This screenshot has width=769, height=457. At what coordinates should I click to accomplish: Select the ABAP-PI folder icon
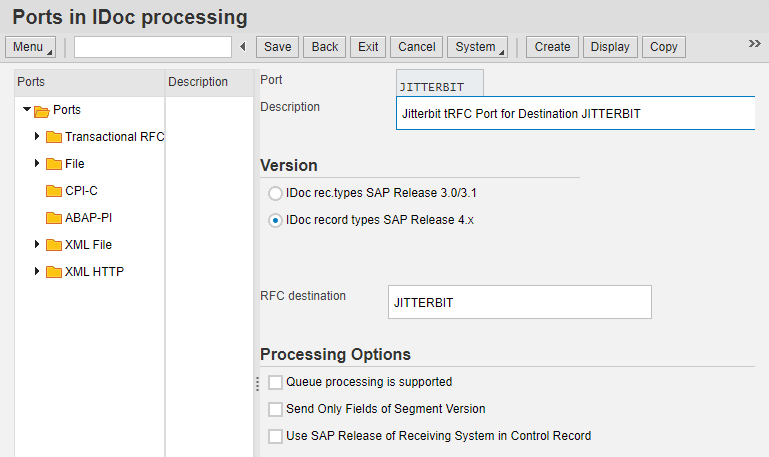(x=54, y=218)
